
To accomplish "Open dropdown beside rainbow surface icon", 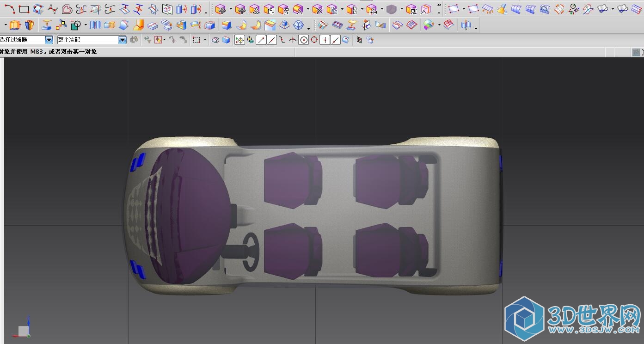I will (x=439, y=25).
